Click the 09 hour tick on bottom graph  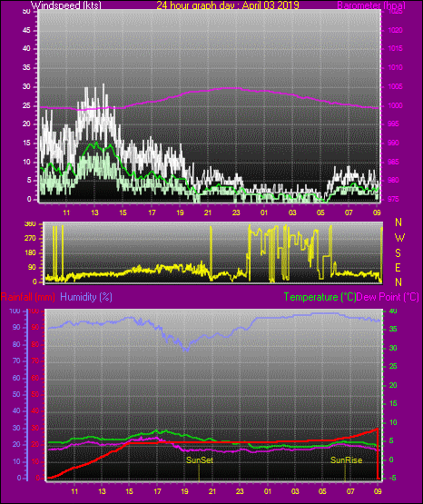[x=378, y=491]
